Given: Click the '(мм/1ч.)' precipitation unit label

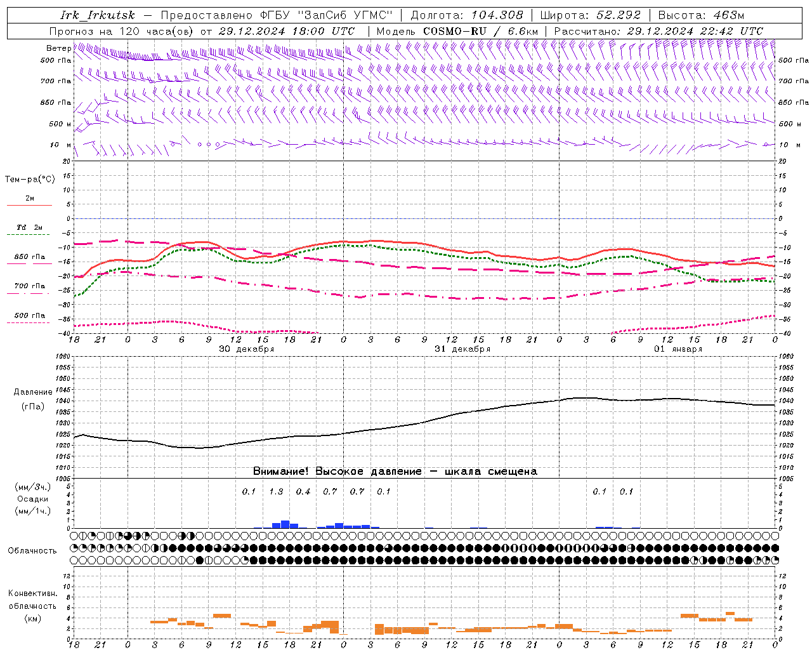Looking at the screenshot, I should click(x=33, y=511).
